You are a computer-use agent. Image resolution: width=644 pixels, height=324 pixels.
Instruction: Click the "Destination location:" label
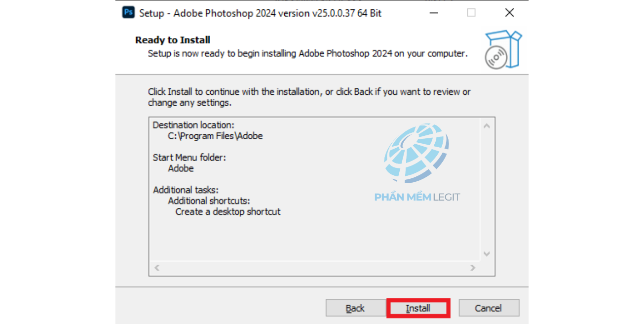coord(193,125)
